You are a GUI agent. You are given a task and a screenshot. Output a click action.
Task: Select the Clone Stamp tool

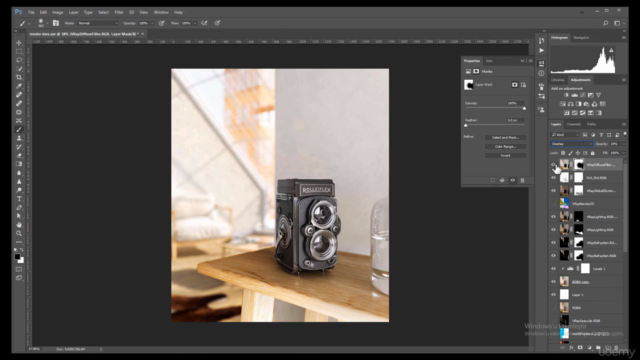click(19, 138)
